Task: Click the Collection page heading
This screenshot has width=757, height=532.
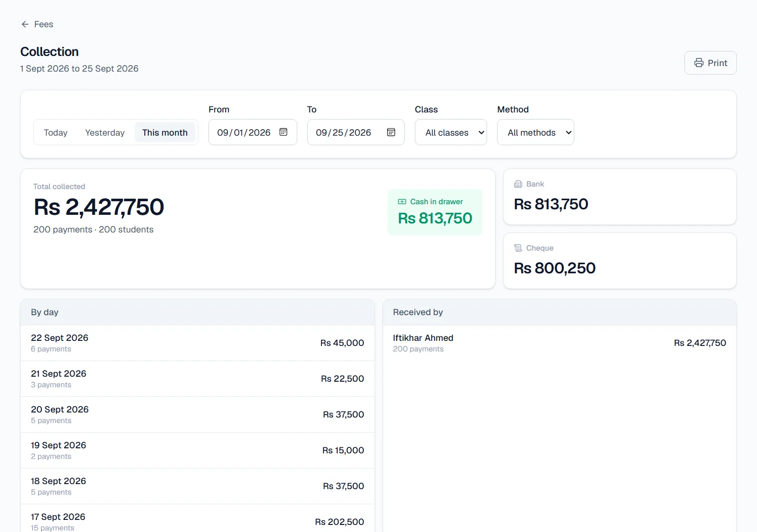Action: coord(49,52)
